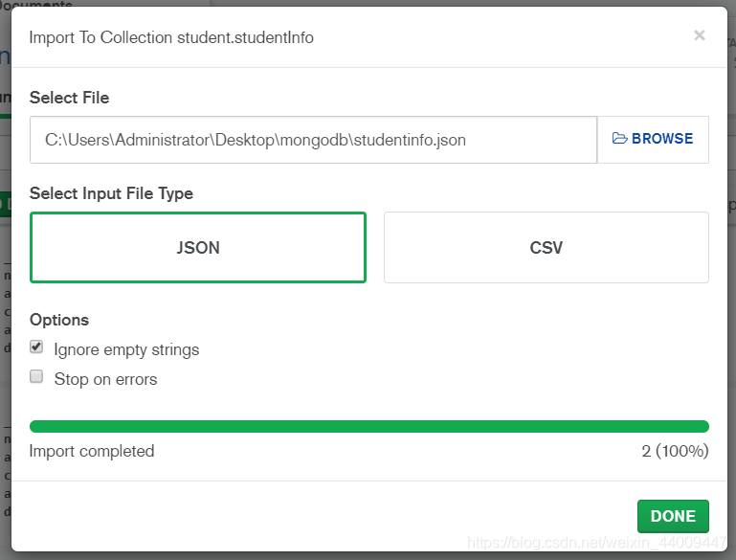This screenshot has width=736, height=560.
Task: Click the BROWSE button to pick a file
Action: 653,140
